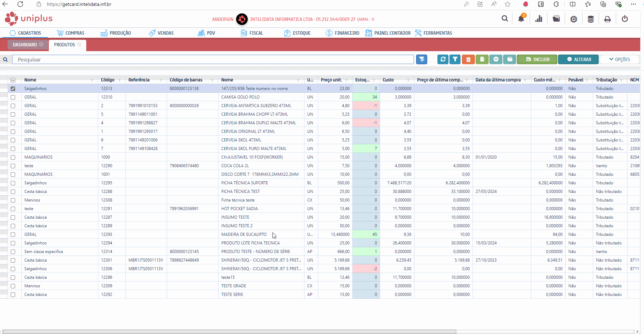Click the wallet icon in the header

click(x=556, y=19)
